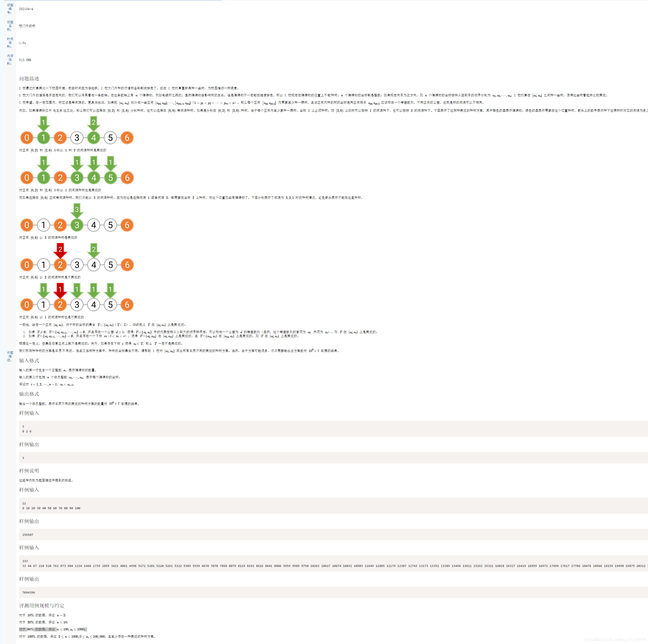Click the 样例输出 heading above 256507
Screen dimensions: 648x644
(29, 521)
